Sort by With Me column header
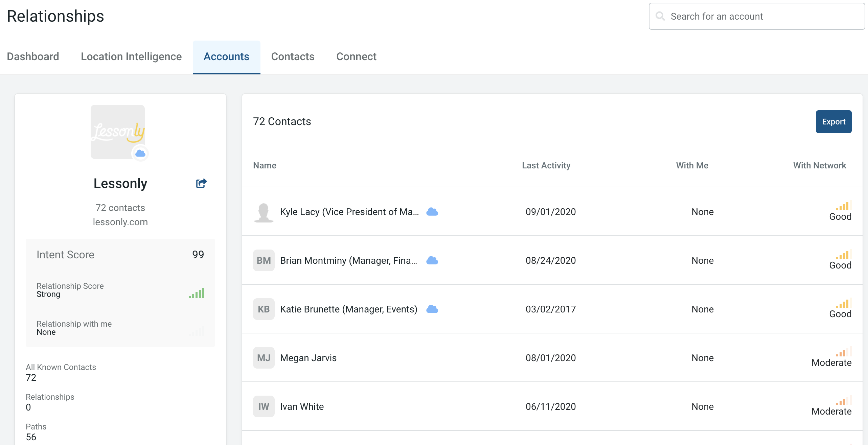Image resolution: width=868 pixels, height=445 pixels. click(692, 165)
